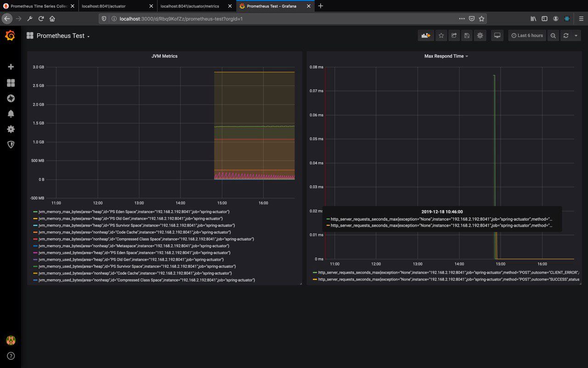Toggle jvm_memory_max_bytes PS Old Gen legend series
Screen dimensions: 588x368
130,218
